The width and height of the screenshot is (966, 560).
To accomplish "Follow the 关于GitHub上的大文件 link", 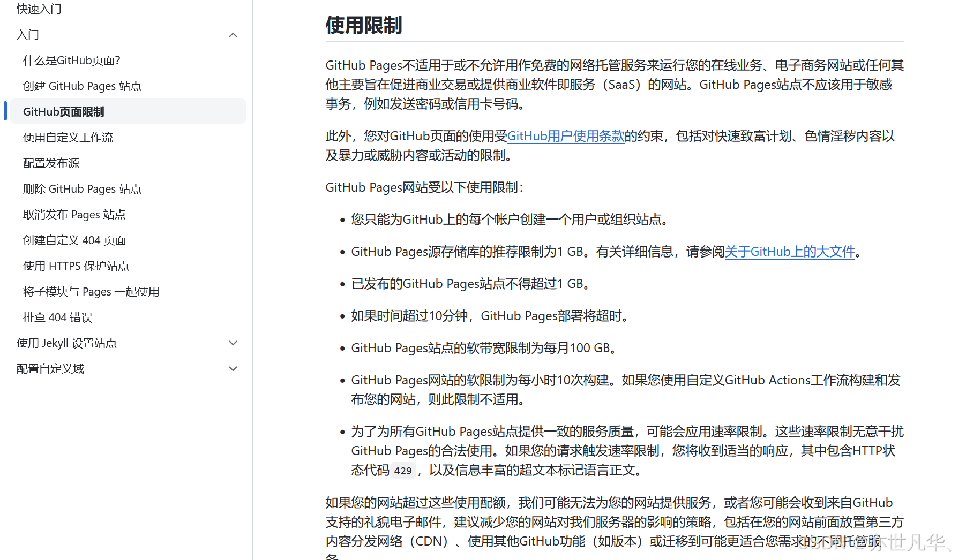I will (x=790, y=252).
